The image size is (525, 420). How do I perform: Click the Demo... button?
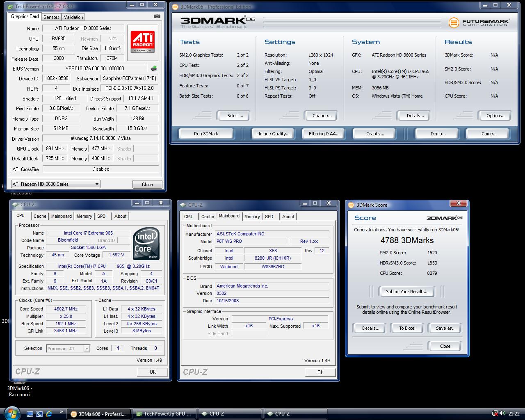[x=438, y=134]
